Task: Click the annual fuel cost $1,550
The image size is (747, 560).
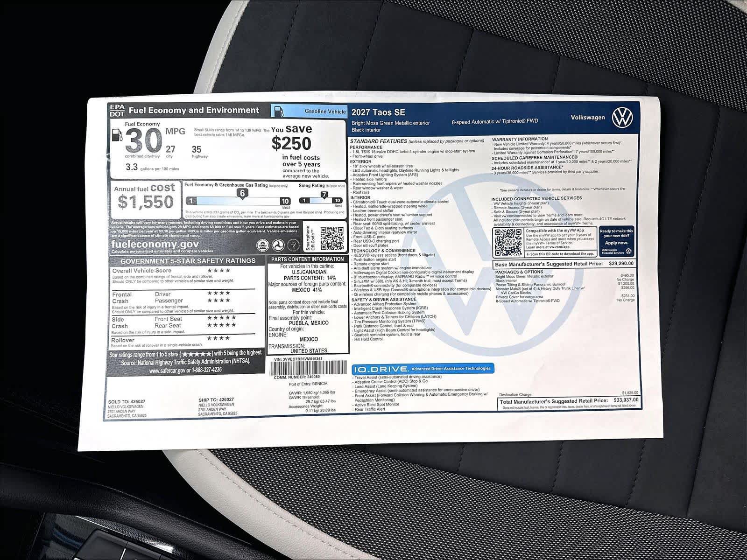Action: point(146,202)
